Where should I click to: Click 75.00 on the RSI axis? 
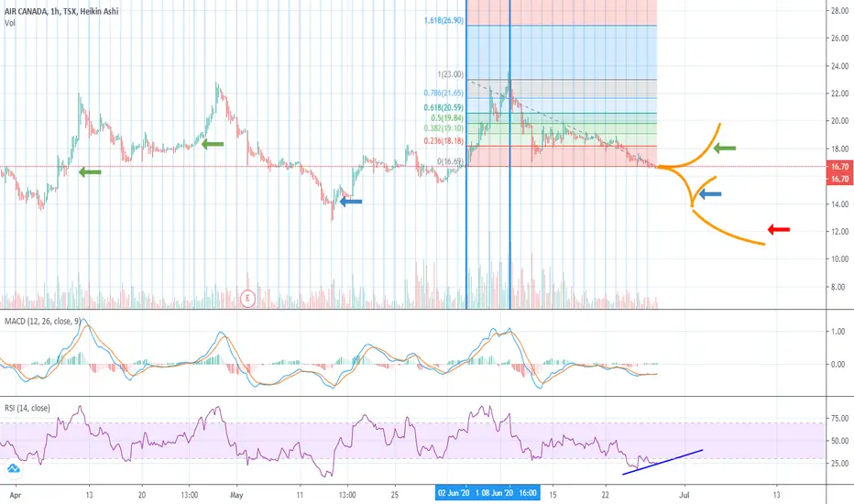click(x=839, y=419)
